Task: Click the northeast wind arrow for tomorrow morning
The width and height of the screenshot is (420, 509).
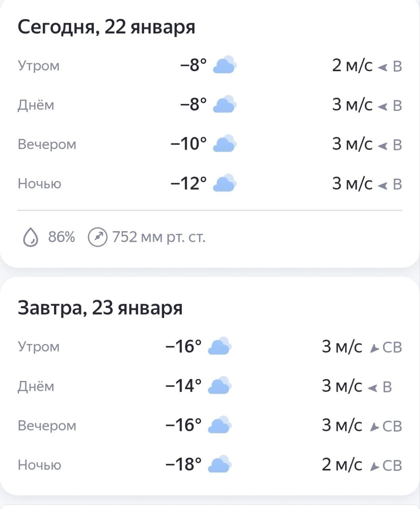Action: [x=374, y=348]
